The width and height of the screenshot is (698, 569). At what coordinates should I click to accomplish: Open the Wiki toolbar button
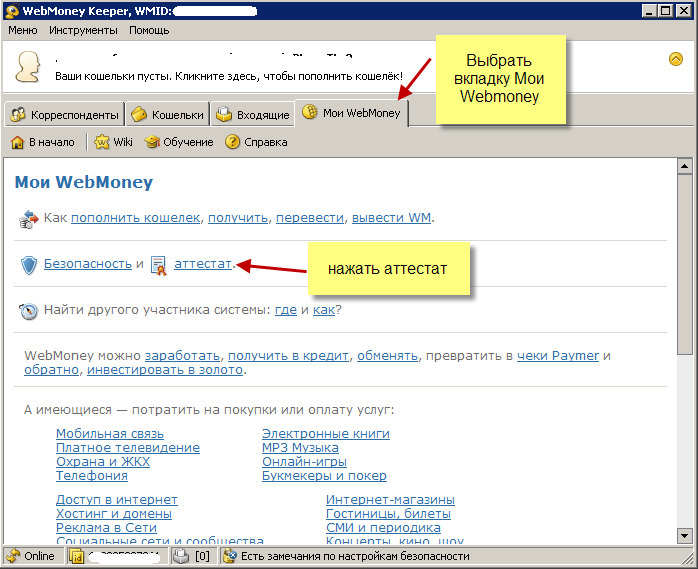114,142
